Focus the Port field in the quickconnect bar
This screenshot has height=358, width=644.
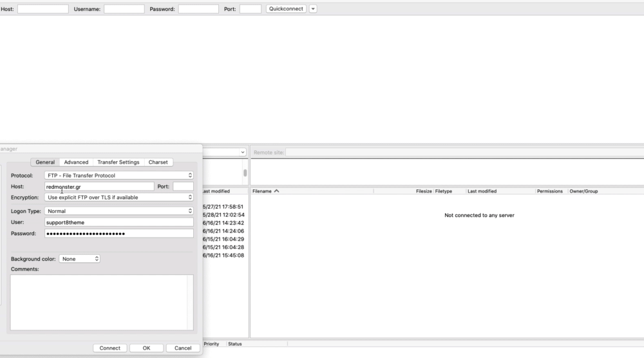[251, 9]
